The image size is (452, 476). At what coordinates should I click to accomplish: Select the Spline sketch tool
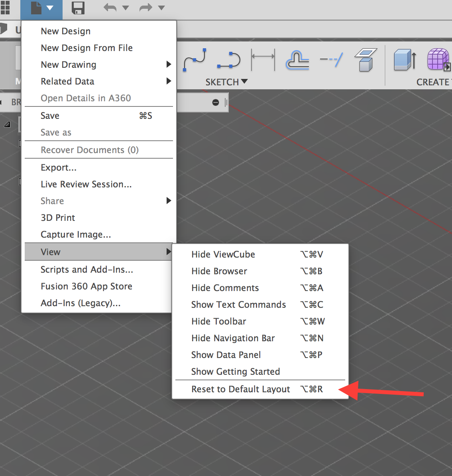pyautogui.click(x=195, y=60)
